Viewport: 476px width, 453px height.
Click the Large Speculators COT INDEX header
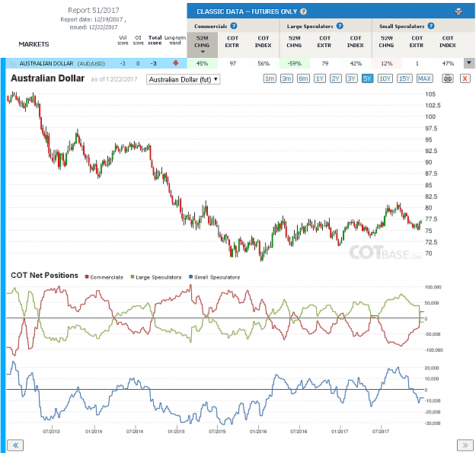coord(356,42)
